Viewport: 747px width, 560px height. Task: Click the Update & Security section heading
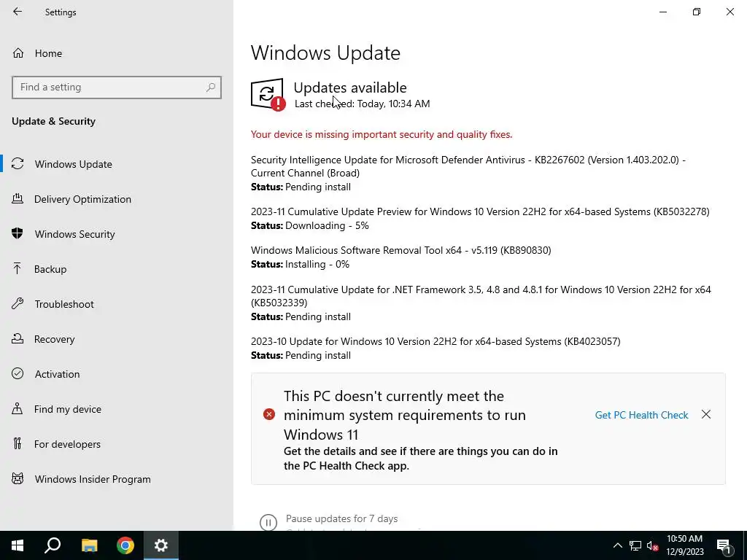tap(53, 122)
